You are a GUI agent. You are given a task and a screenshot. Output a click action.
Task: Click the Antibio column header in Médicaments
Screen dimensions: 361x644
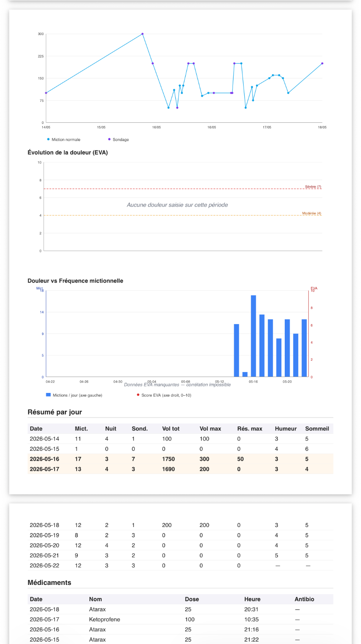(x=304, y=599)
